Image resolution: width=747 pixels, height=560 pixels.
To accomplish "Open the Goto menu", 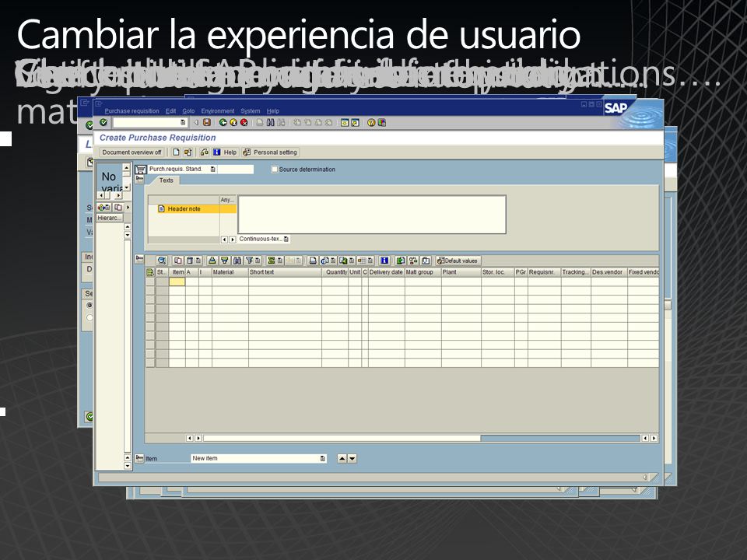I will coord(188,111).
